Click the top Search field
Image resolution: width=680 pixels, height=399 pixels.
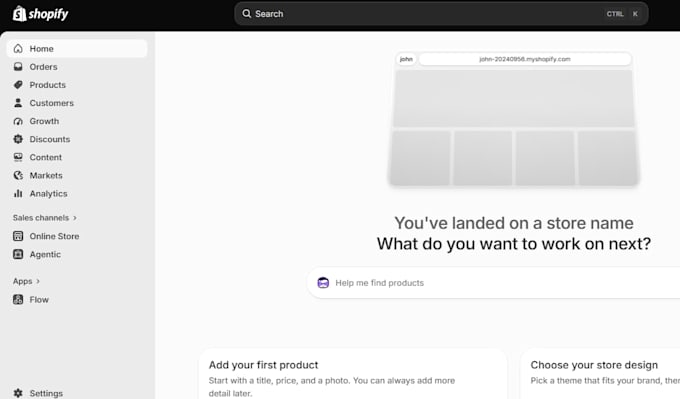pos(441,14)
